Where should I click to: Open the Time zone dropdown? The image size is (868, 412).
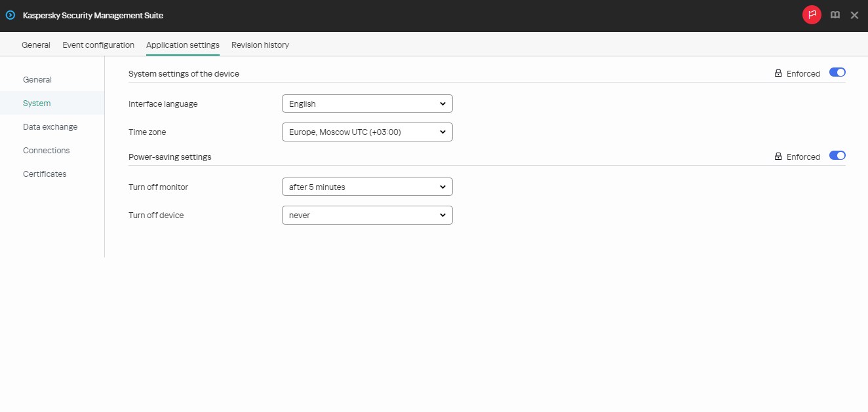(x=366, y=132)
